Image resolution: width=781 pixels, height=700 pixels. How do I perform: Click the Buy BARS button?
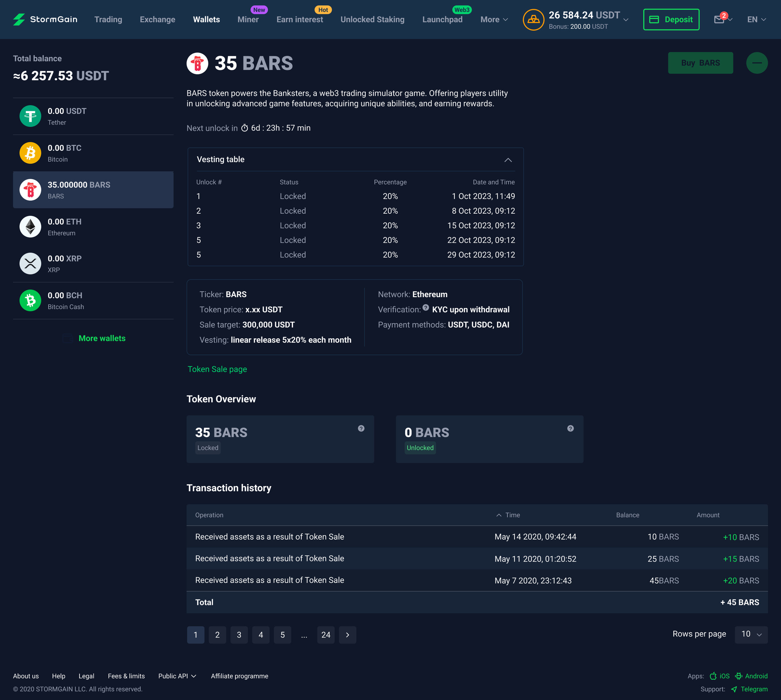[700, 63]
